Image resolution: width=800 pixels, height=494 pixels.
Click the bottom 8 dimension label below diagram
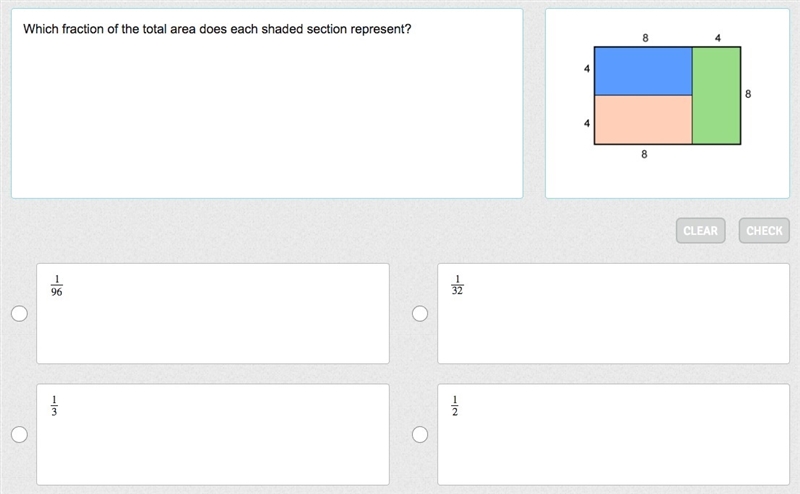click(x=644, y=154)
